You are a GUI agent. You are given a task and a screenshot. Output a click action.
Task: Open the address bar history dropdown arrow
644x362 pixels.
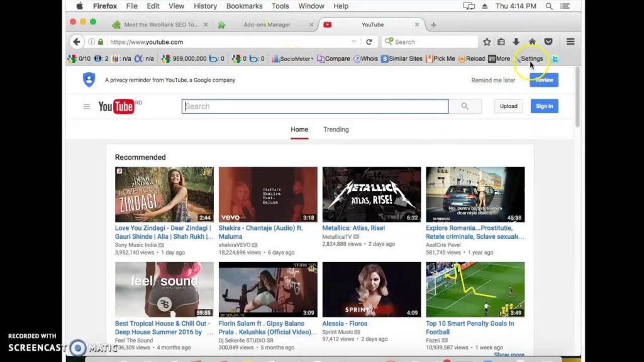353,42
